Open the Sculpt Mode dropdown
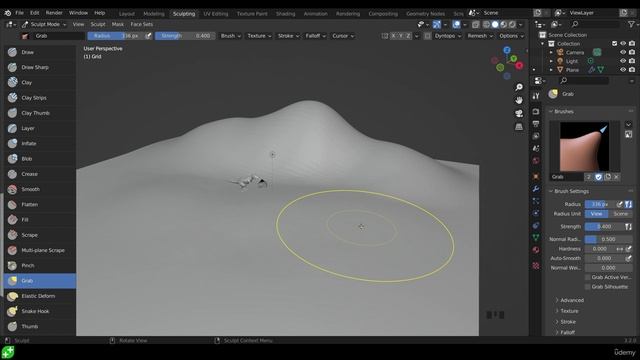Screen dimensions: 640x360 point(44,24)
